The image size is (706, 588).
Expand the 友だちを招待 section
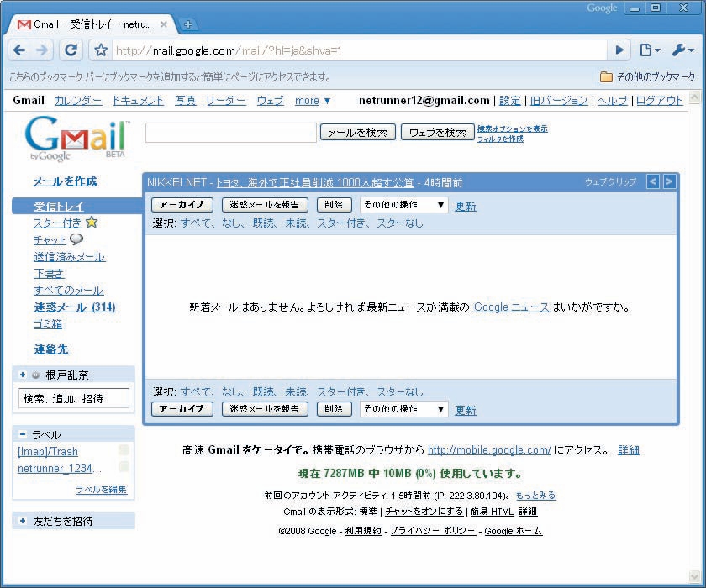pos(23,521)
